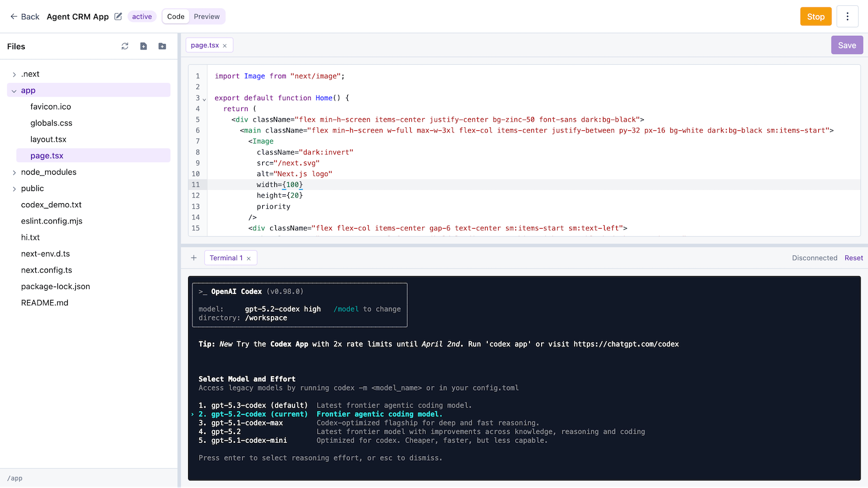Viewport: 868px width, 488px height.
Task: Collapse the app folder
Action: click(13, 90)
